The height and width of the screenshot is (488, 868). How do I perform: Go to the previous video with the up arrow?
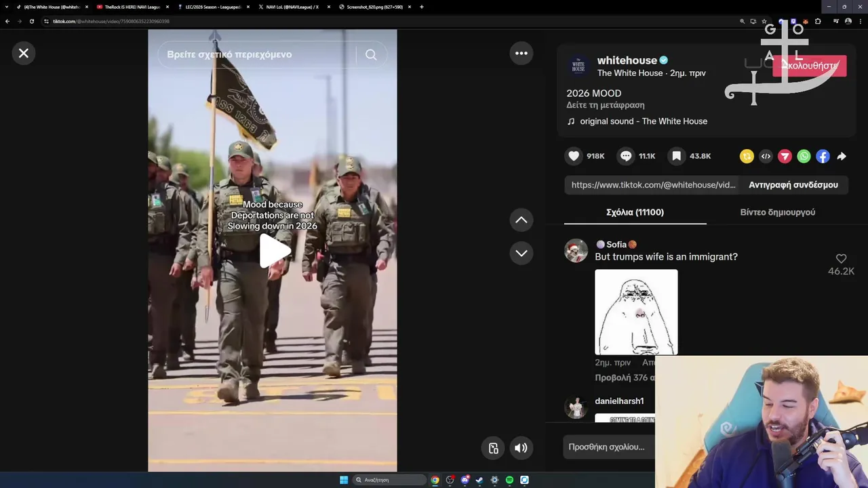521,220
